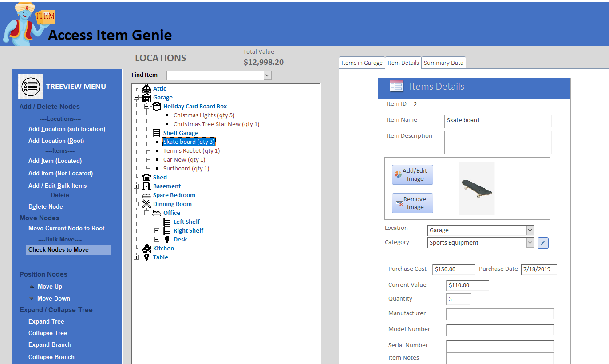The image size is (609, 364).
Task: Click the pencil edit icon beside Category
Action: pyautogui.click(x=543, y=243)
